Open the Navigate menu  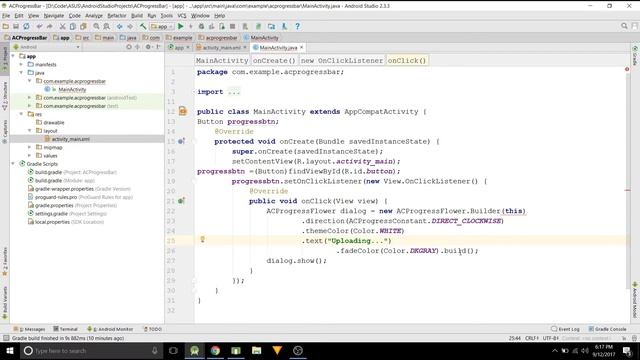pos(54,16)
